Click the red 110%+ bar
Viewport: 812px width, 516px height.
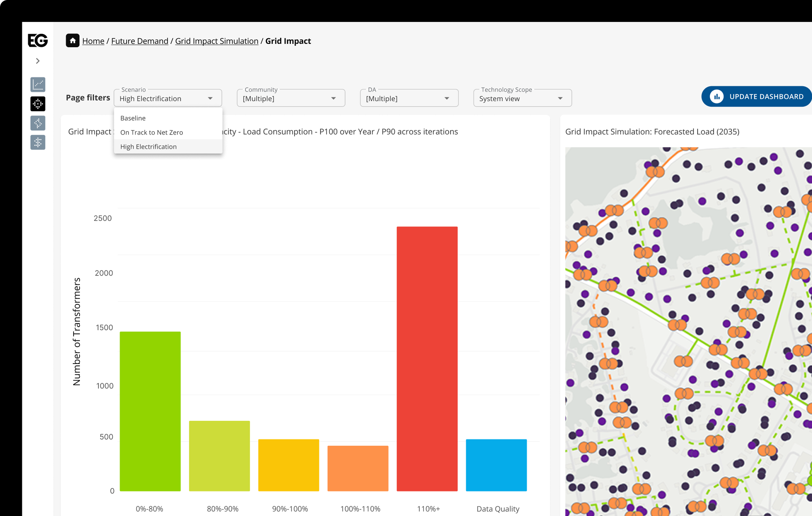[x=427, y=359]
